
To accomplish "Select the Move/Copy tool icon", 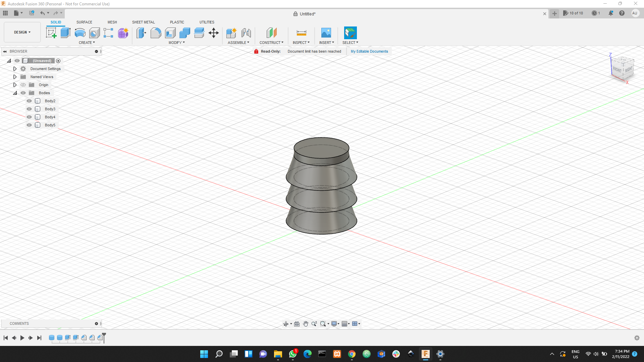I will 214,32.
